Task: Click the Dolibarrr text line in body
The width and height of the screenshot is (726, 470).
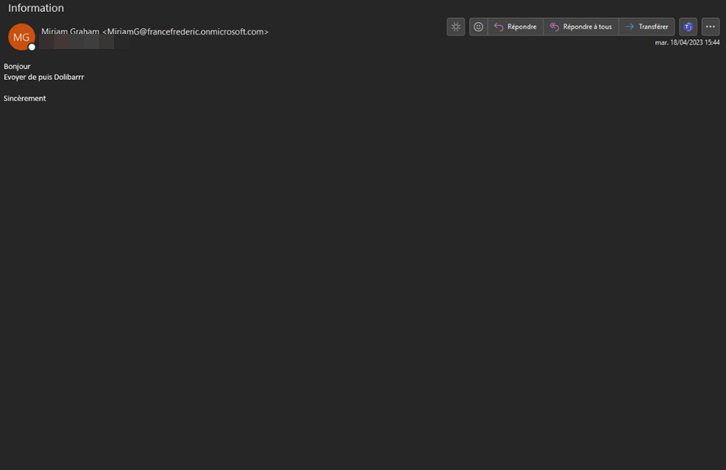Action: [44, 77]
